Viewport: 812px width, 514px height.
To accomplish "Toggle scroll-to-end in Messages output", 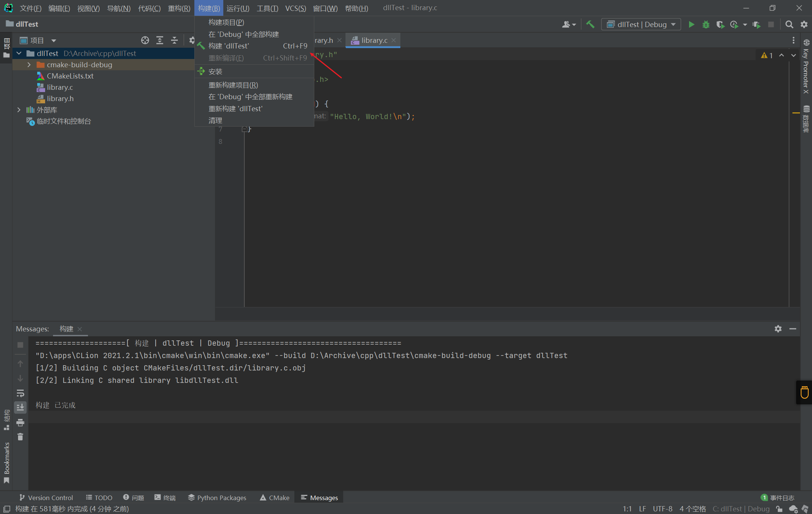I will click(20, 407).
